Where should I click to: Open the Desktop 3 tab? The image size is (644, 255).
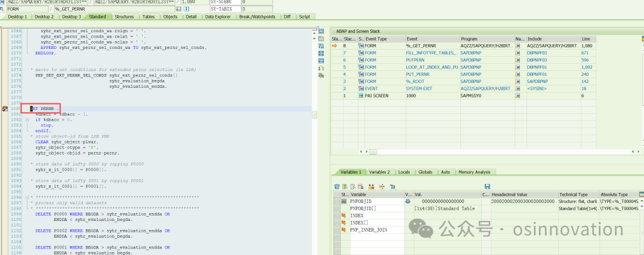(x=71, y=17)
